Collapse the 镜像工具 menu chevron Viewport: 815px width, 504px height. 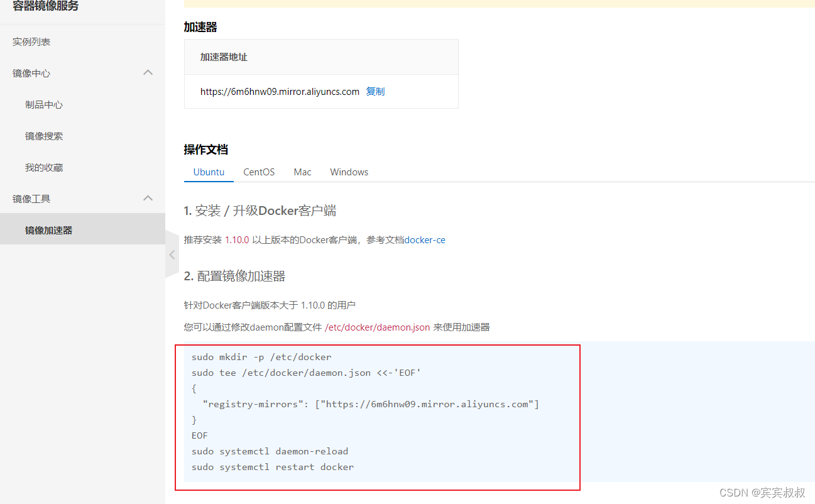[x=148, y=199]
